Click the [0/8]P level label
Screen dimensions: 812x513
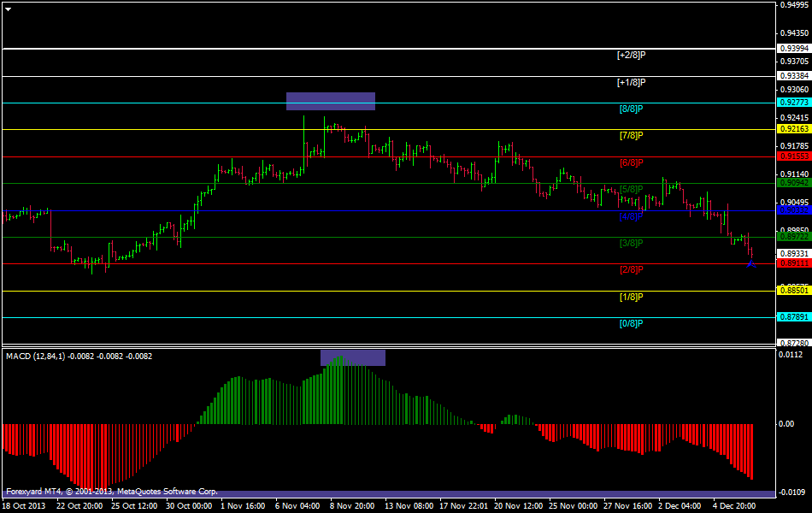(x=631, y=324)
